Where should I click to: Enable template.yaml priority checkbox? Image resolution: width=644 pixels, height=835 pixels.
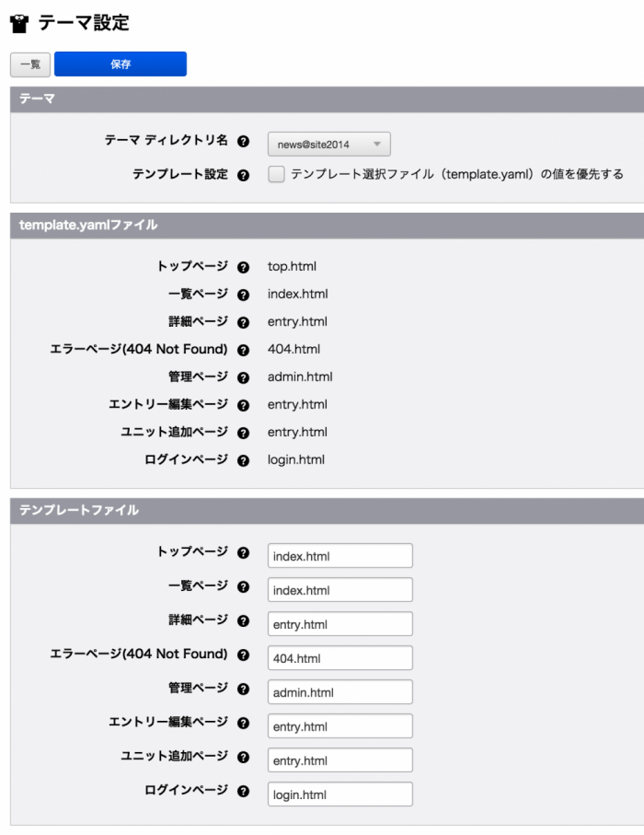276,174
